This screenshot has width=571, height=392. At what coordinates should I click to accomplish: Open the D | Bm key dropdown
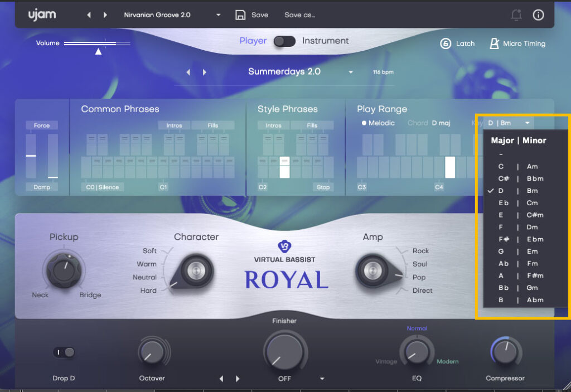point(509,123)
